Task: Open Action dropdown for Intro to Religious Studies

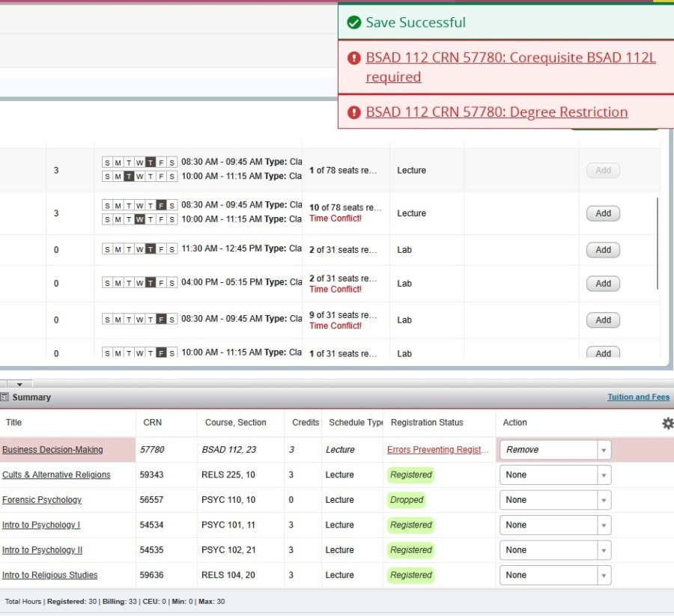Action: (603, 576)
